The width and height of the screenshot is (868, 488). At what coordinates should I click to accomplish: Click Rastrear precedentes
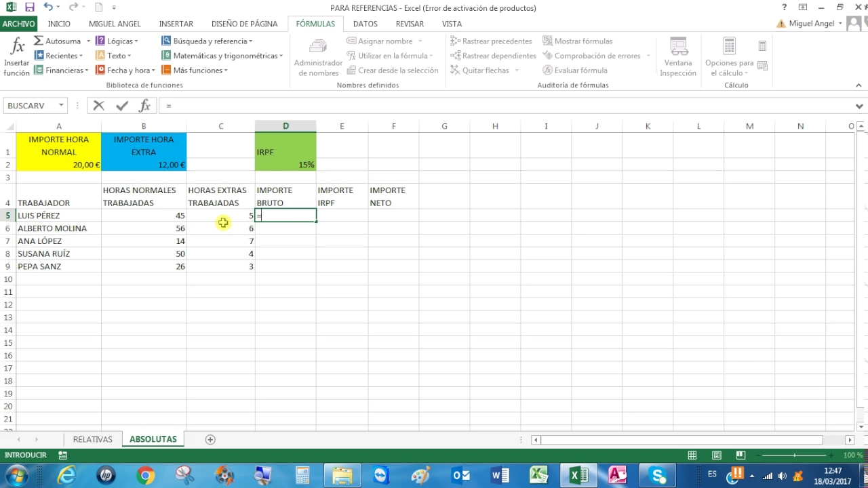point(492,41)
